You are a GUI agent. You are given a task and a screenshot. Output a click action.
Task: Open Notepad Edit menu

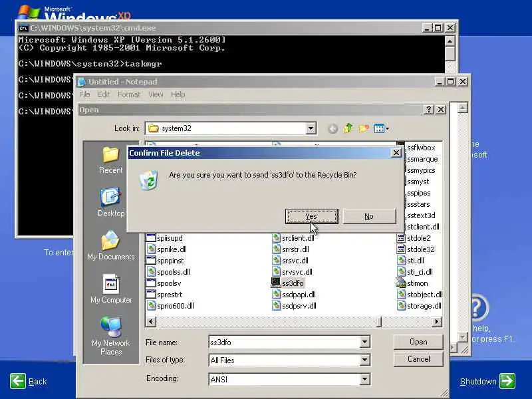pyautogui.click(x=104, y=94)
